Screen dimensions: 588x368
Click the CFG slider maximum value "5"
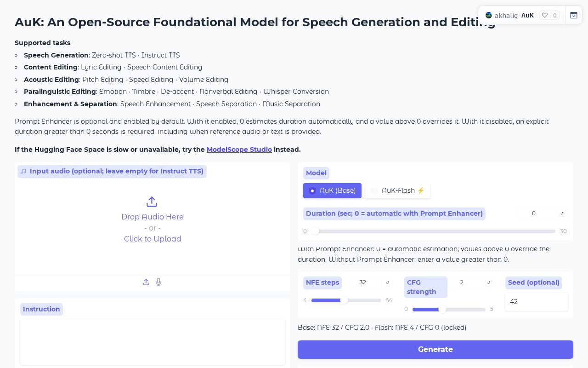click(492, 310)
